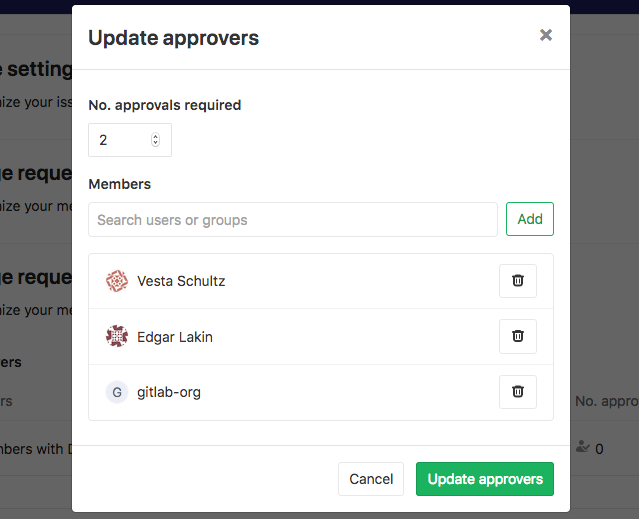Viewport: 639px width, 519px height.
Task: Decrease the approvals required with the down arrow
Action: click(155, 143)
